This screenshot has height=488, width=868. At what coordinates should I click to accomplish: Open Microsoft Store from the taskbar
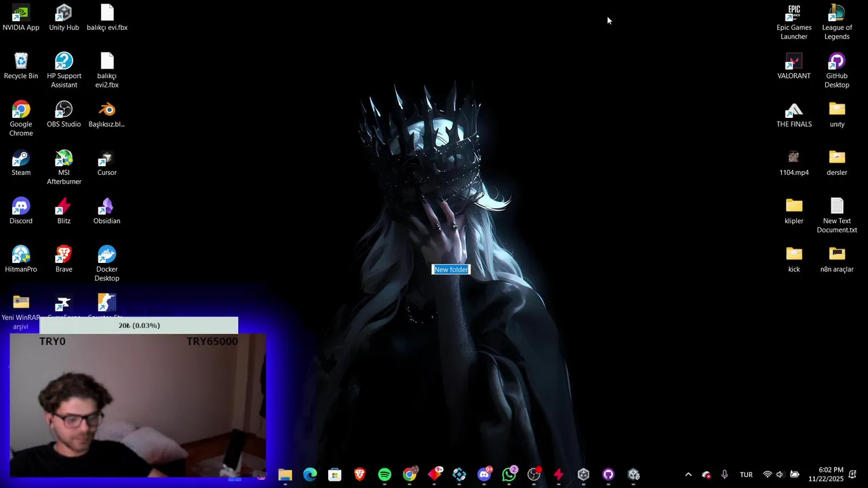(x=335, y=474)
